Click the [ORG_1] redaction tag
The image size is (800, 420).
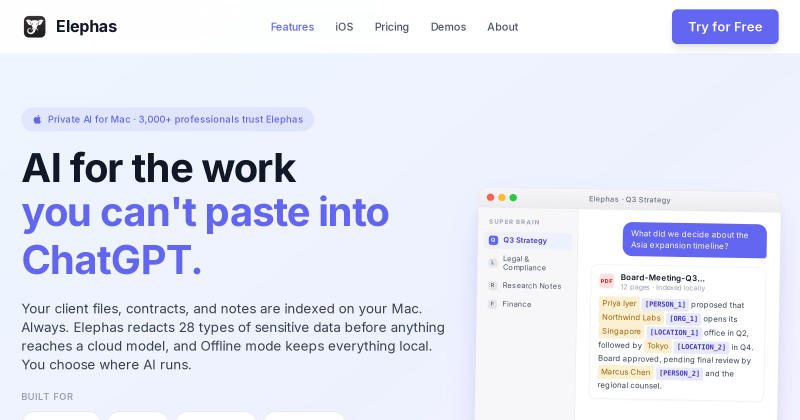(684, 319)
